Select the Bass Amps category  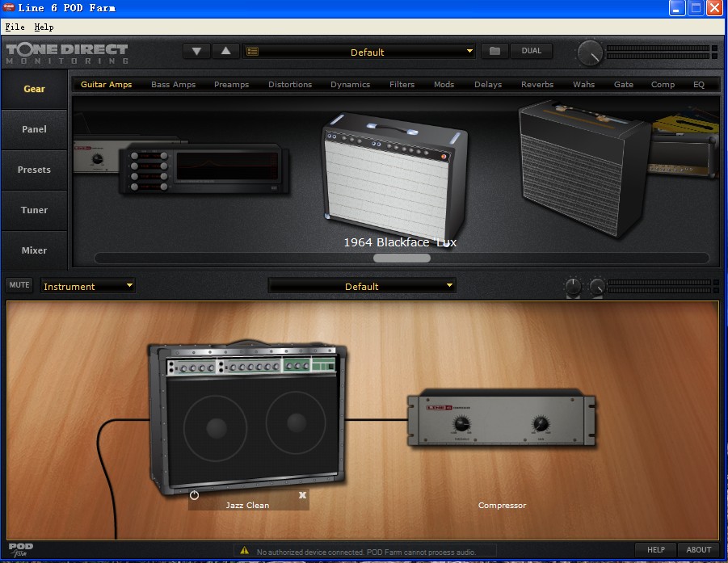(x=173, y=85)
